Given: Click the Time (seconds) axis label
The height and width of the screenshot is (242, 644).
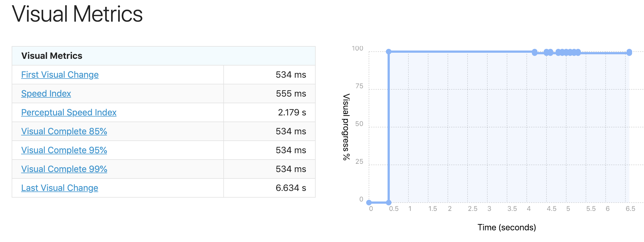Looking at the screenshot, I should tap(507, 227).
